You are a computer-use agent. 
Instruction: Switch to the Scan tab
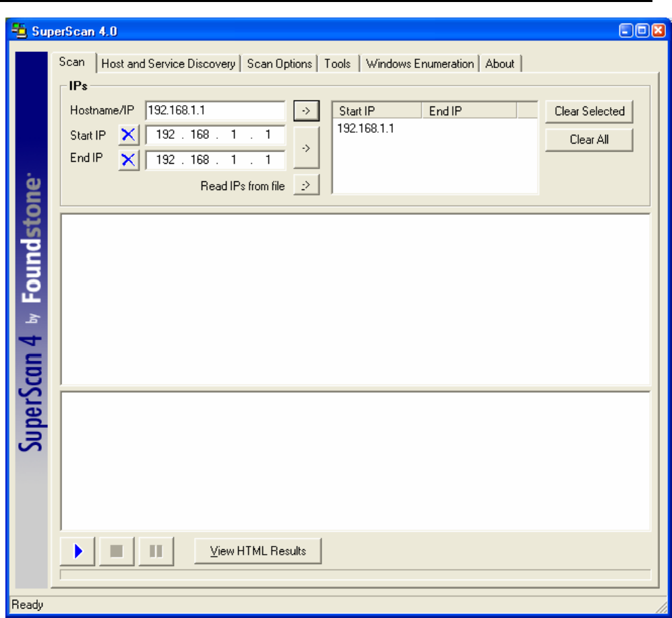(72, 62)
